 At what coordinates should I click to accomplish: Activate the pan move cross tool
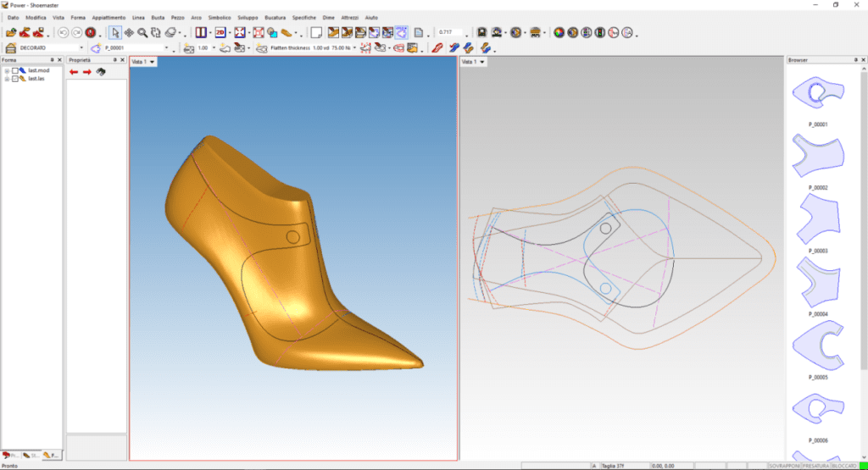pos(129,33)
